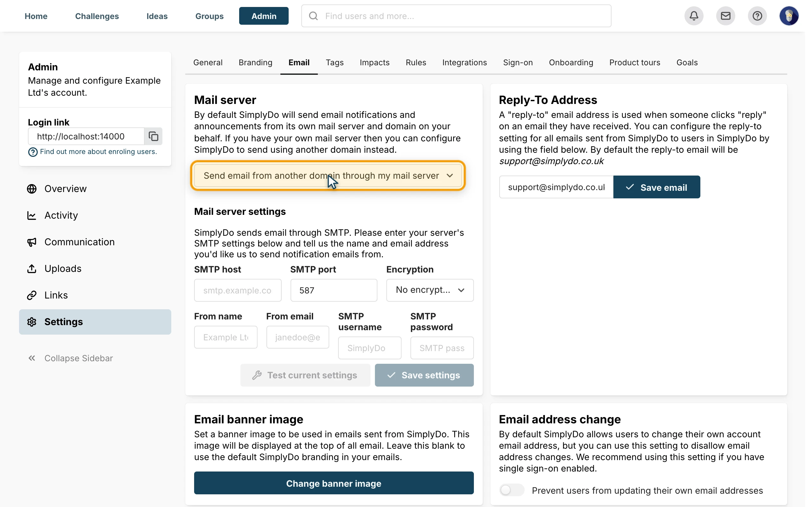Click Change banner image button
Image resolution: width=812 pixels, height=507 pixels.
coord(334,483)
